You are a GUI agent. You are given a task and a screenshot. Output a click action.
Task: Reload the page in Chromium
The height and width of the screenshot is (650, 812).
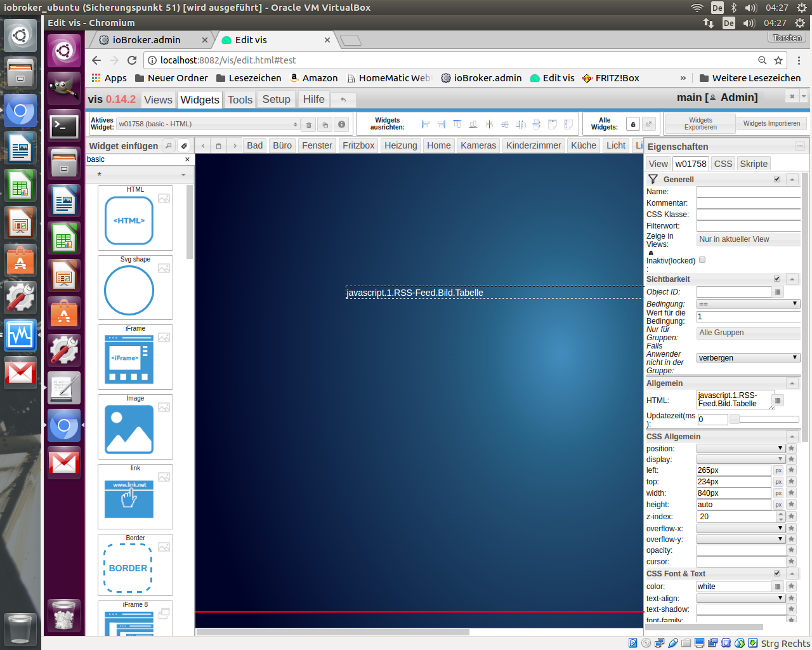pyautogui.click(x=132, y=60)
